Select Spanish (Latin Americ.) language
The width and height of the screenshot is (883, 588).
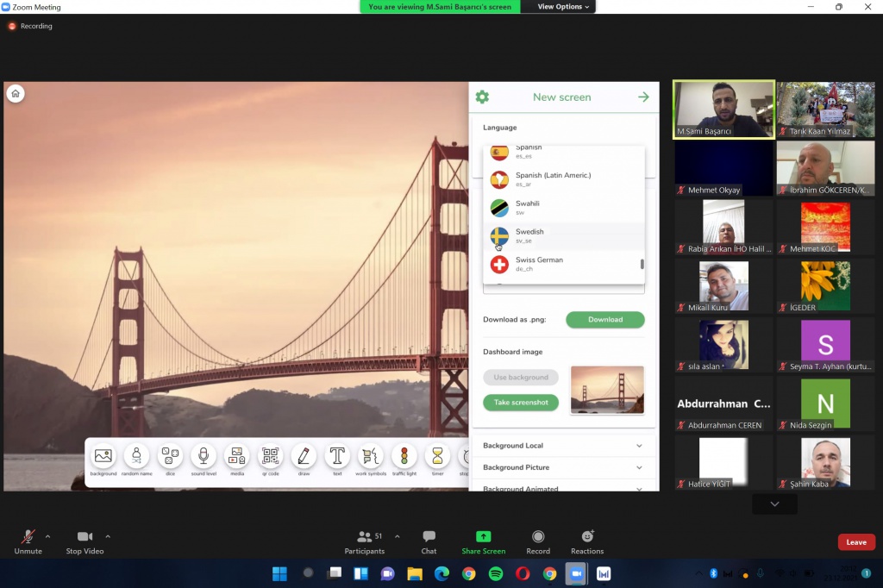tap(564, 179)
